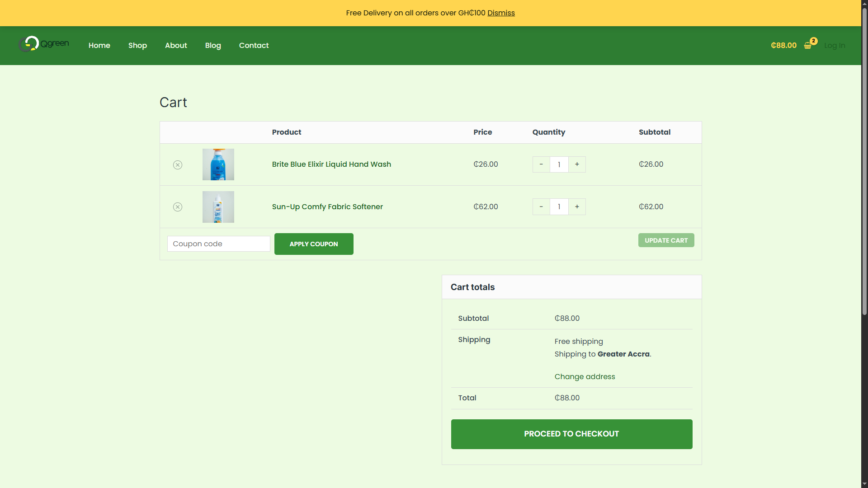
Task: Select the Brite Blue ₵26.00 price
Action: tap(486, 164)
